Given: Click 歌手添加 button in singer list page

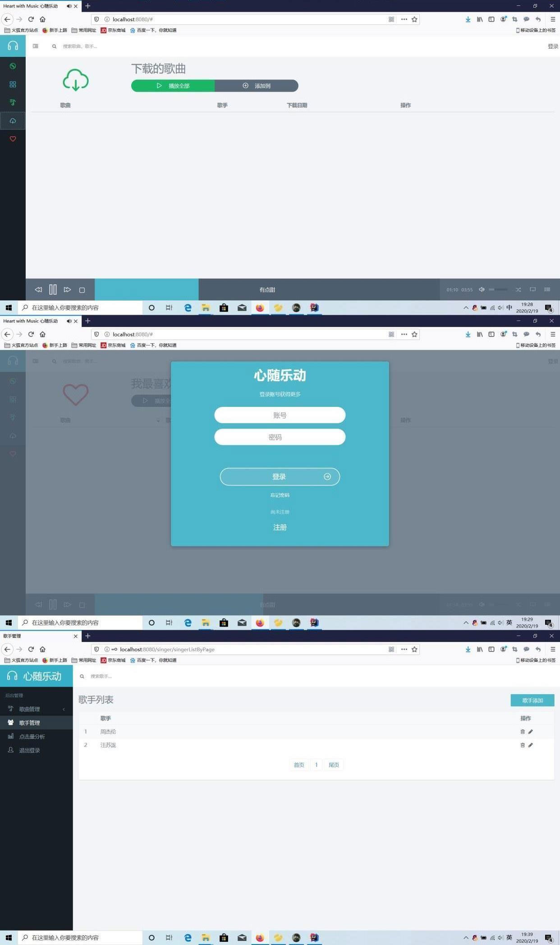Looking at the screenshot, I should pos(532,700).
